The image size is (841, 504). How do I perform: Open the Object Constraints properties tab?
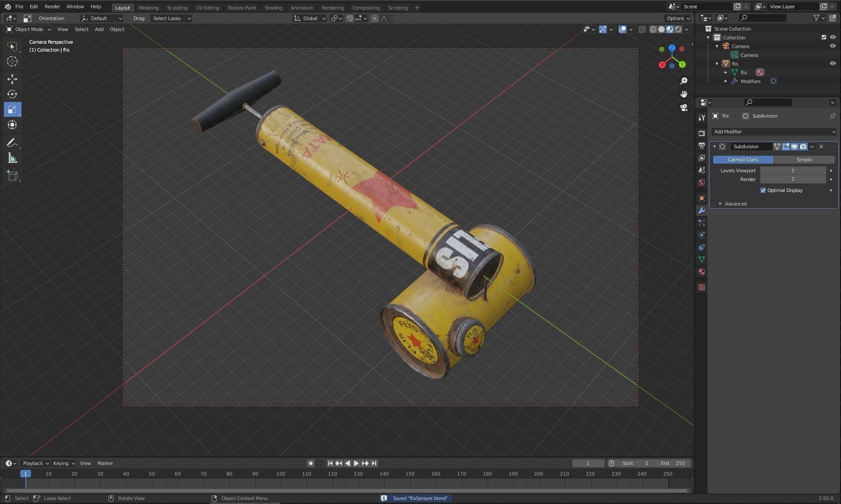(x=702, y=247)
